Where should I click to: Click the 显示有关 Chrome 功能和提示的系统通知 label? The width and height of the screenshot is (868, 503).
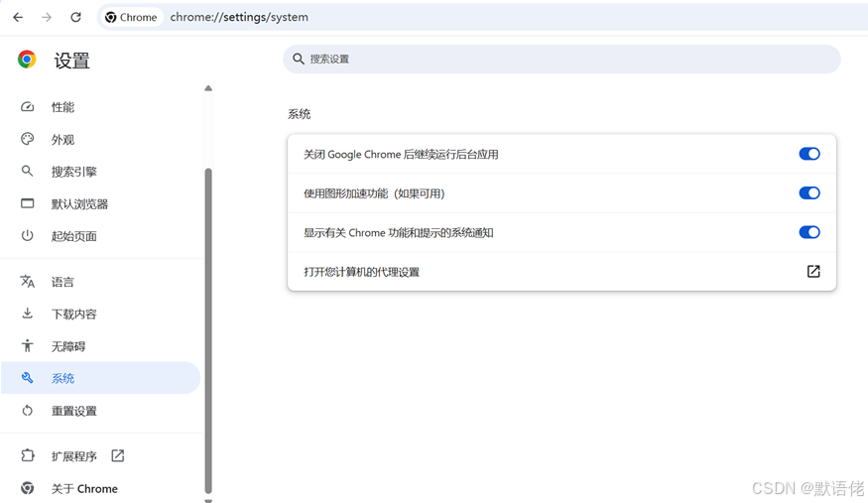(399, 232)
